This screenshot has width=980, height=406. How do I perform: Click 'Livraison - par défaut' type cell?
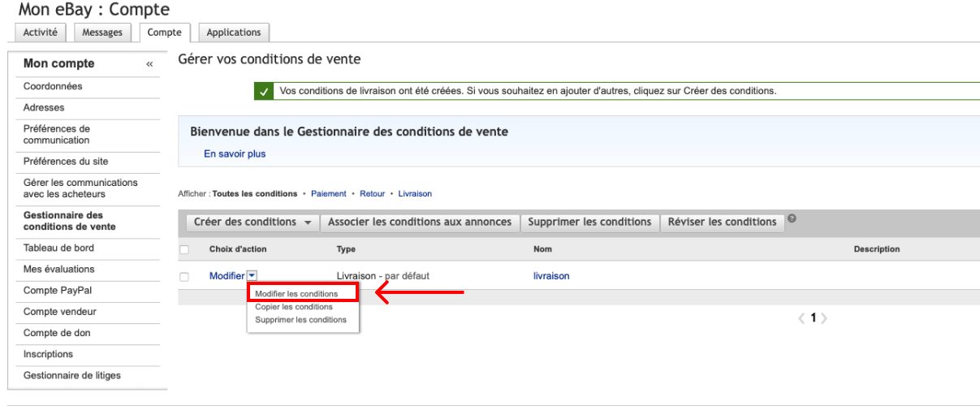(382, 276)
